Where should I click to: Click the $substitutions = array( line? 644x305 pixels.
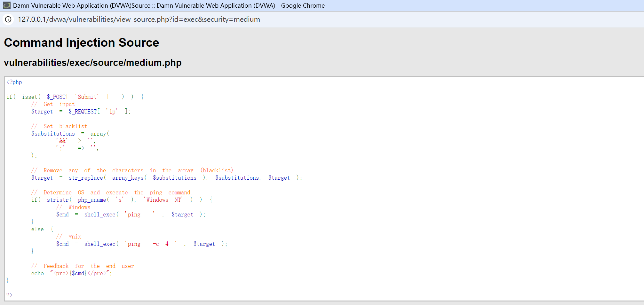70,134
